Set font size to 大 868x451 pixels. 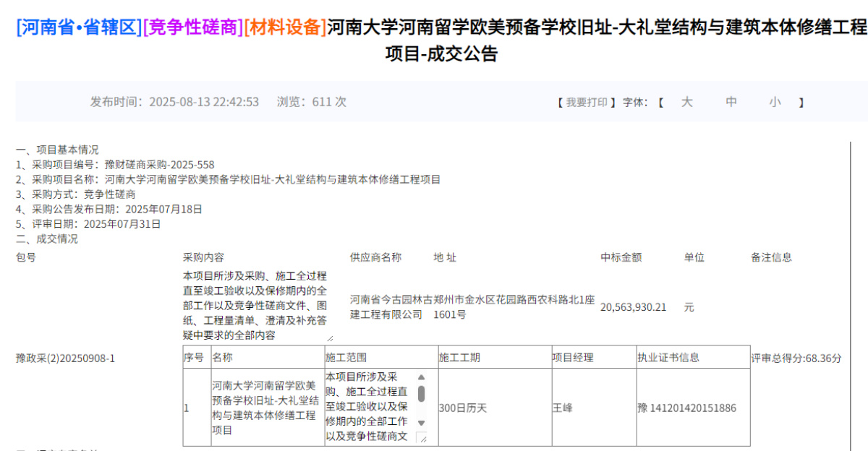(687, 103)
